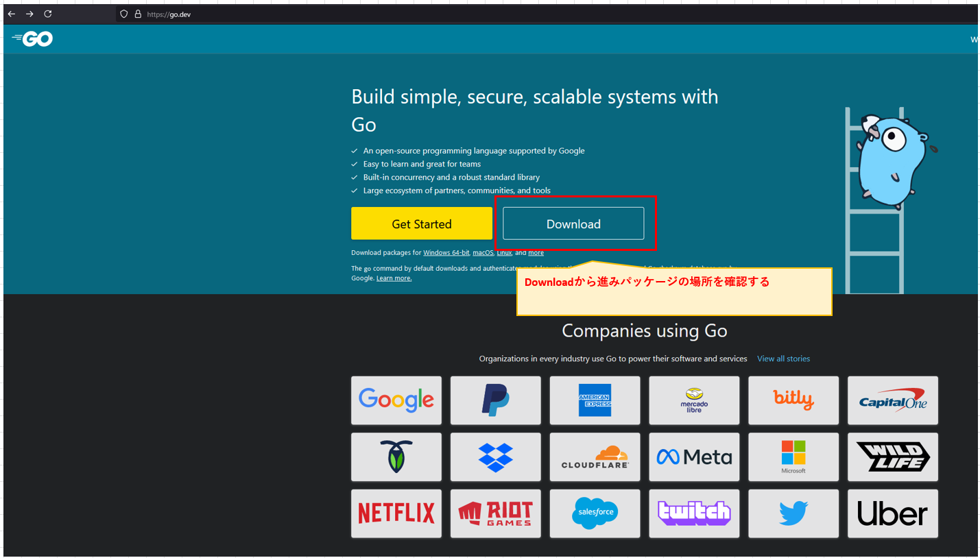Viewport: 980px width, 558px height.
Task: Click the Cloudflare logo
Action: (595, 457)
